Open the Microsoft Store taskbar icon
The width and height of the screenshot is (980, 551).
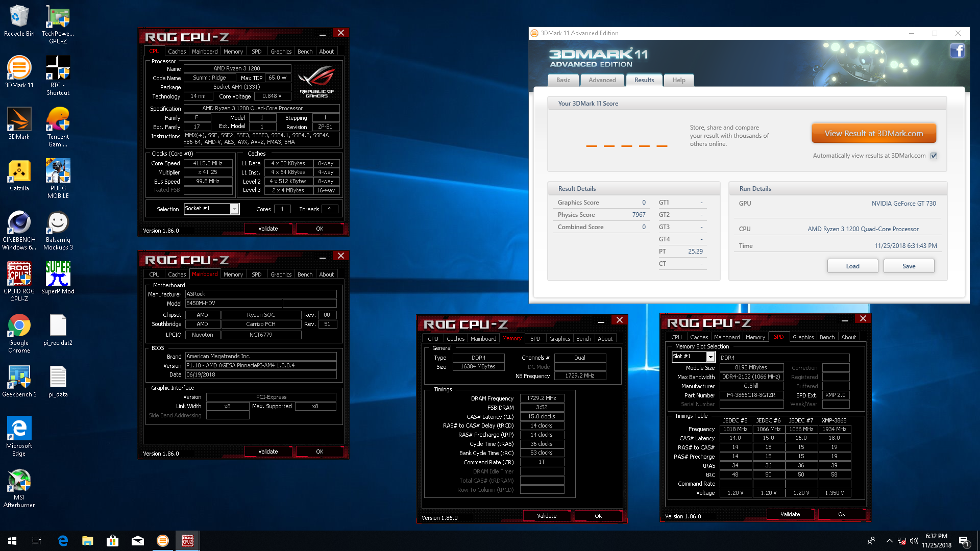pyautogui.click(x=112, y=541)
